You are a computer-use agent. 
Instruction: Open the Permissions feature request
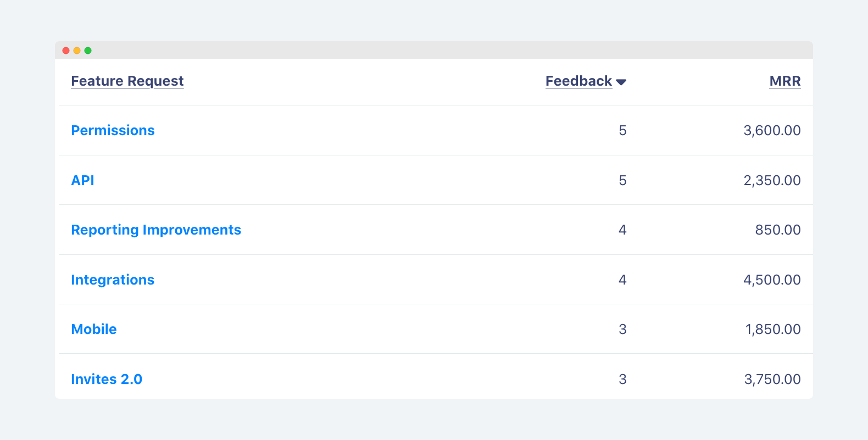(113, 130)
